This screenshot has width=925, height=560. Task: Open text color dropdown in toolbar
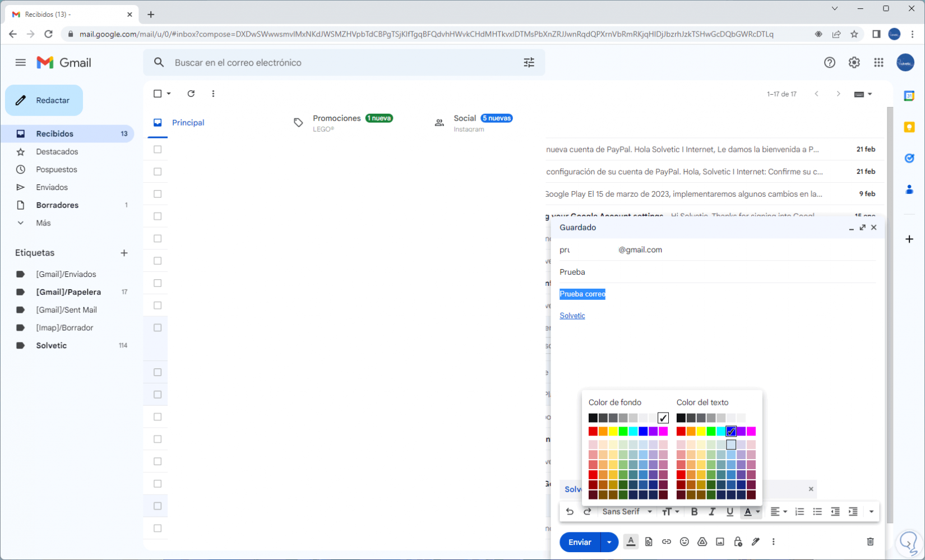point(751,511)
